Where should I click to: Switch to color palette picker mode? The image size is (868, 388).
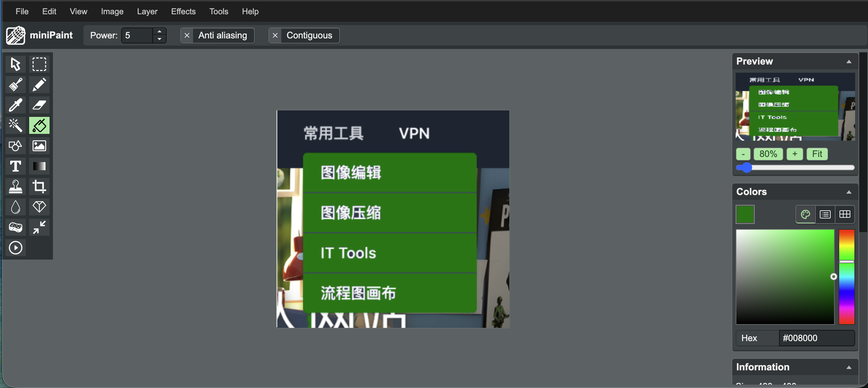click(x=805, y=214)
